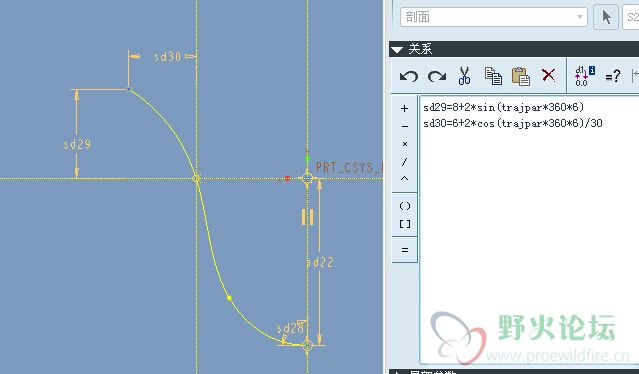Collapse the 关系 section triangle

click(x=397, y=50)
